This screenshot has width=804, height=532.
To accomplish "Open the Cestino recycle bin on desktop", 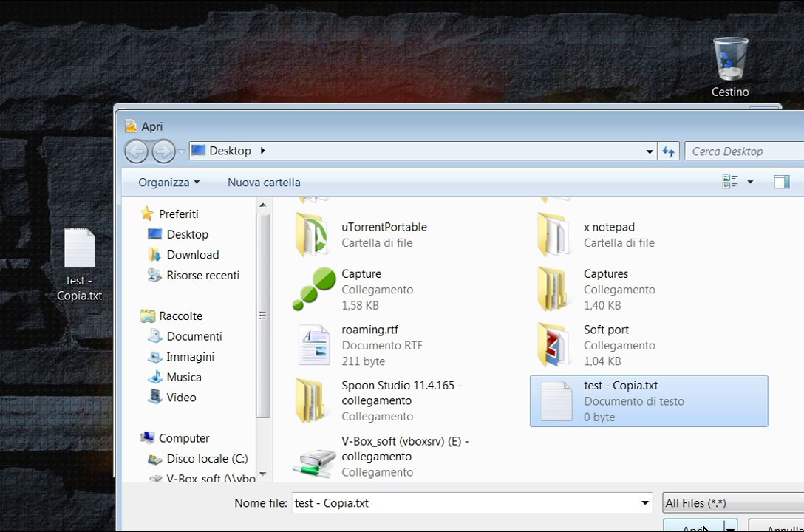I will click(731, 66).
